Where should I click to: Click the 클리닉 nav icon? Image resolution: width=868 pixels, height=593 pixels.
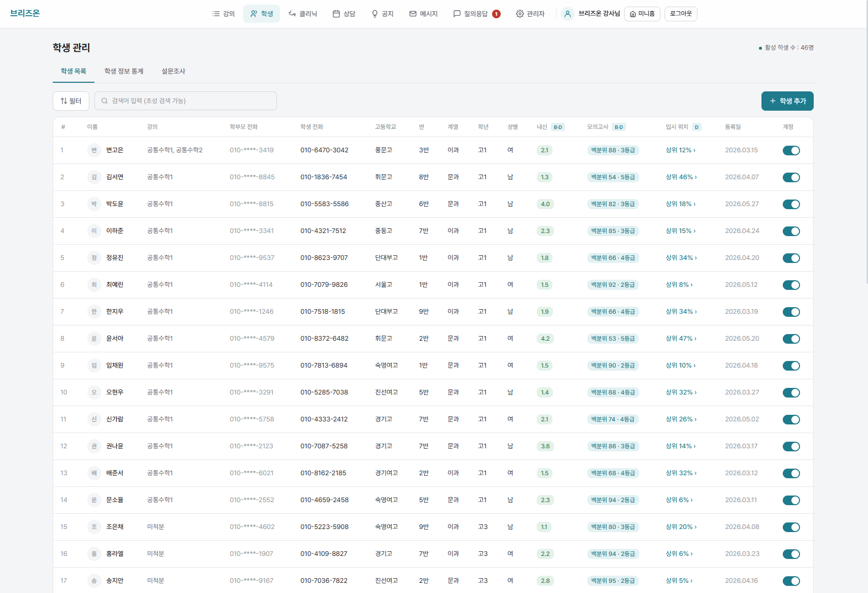292,14
